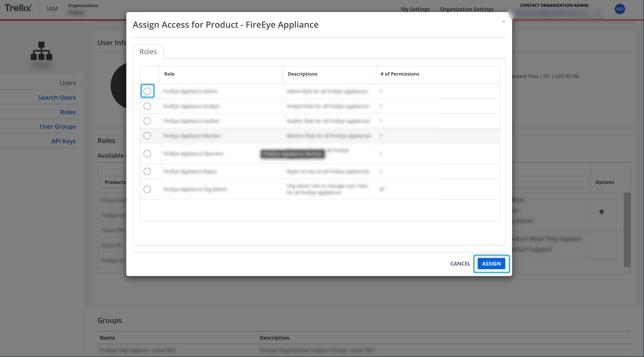The height and width of the screenshot is (357, 644).
Task: Select the FireEye Appliance Monitor role radio button
Action: point(147,136)
